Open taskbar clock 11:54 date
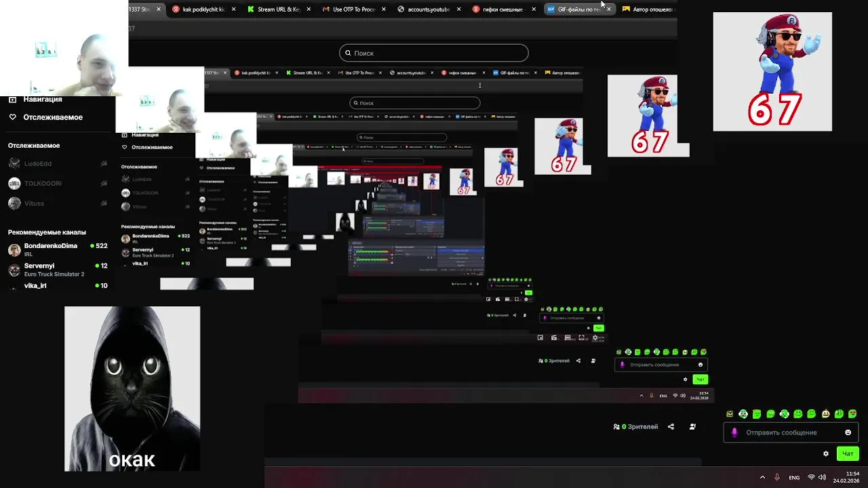 click(847, 477)
